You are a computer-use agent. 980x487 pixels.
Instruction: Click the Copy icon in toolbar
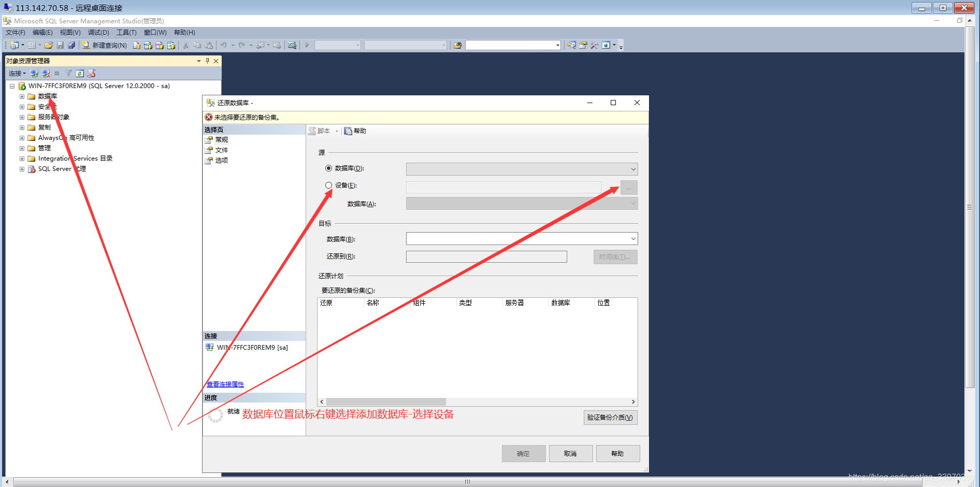pos(197,45)
